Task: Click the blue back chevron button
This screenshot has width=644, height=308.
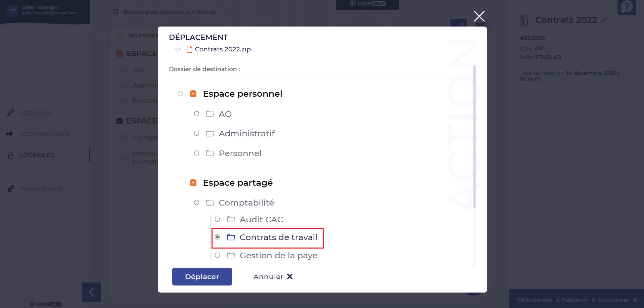Action: pos(91,292)
